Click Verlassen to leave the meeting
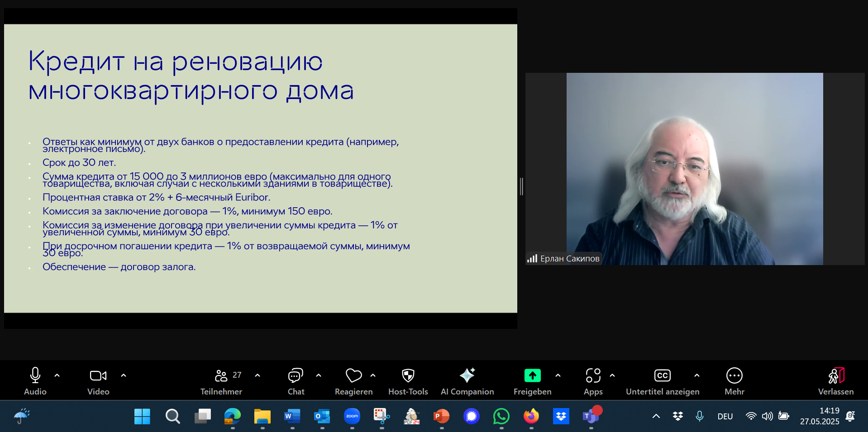The width and height of the screenshot is (868, 432). [835, 380]
